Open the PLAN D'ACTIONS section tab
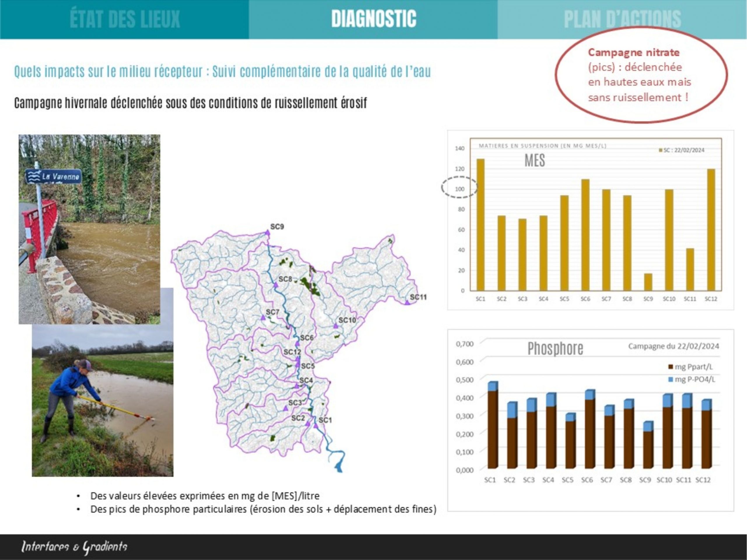This screenshot has height=560, width=747. click(622, 19)
